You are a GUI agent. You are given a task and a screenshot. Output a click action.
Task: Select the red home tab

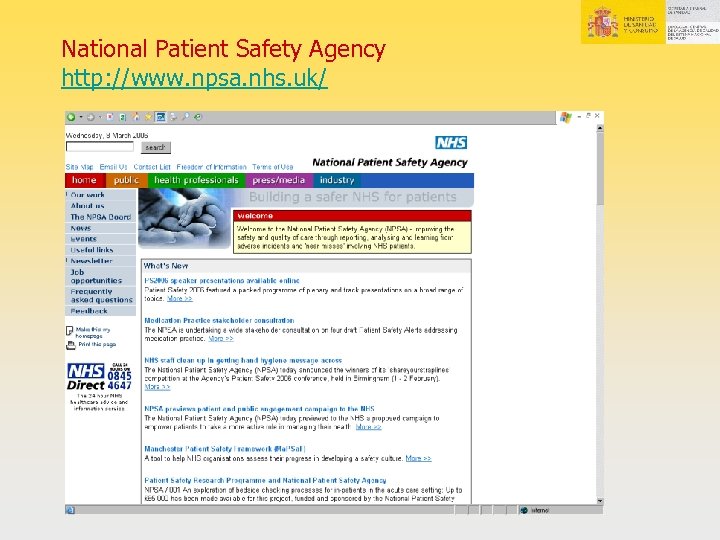click(85, 180)
